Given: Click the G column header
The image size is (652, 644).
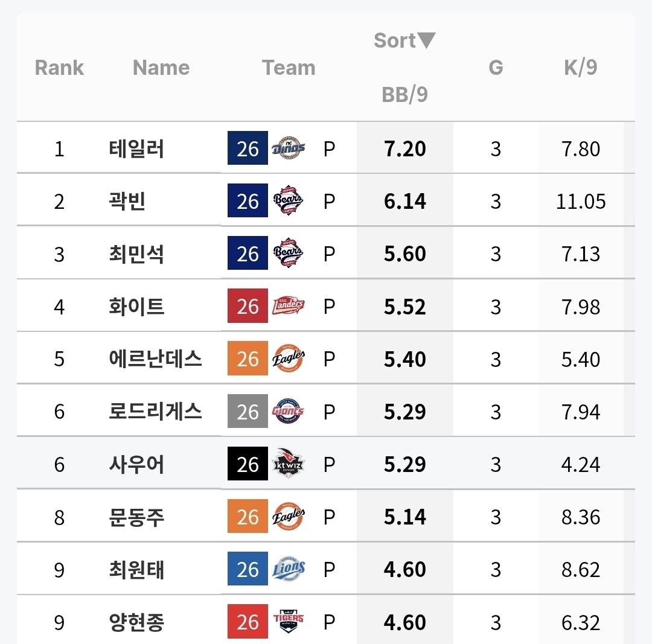Looking at the screenshot, I should point(496,68).
